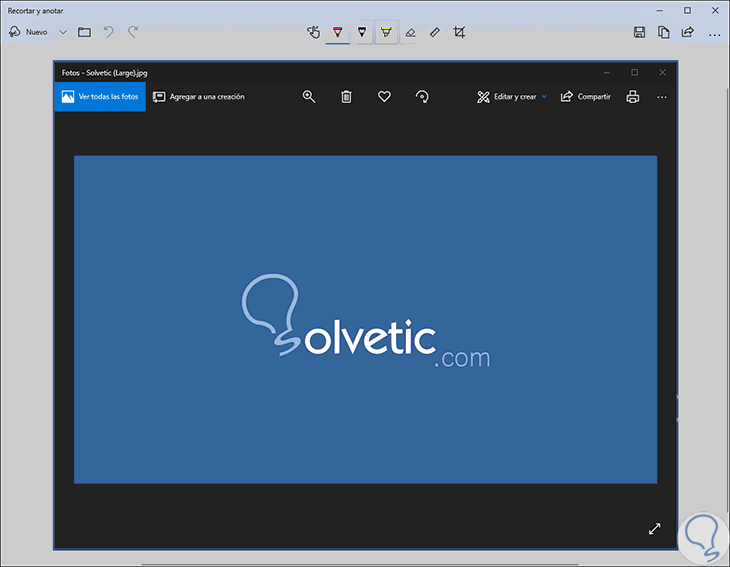Viewport: 730px width, 567px height.
Task: Select the ruler tool
Action: pyautogui.click(x=434, y=32)
